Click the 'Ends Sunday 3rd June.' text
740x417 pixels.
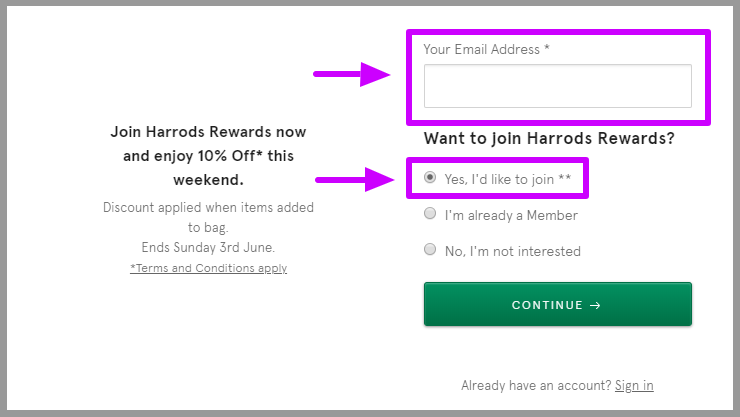[x=208, y=247]
